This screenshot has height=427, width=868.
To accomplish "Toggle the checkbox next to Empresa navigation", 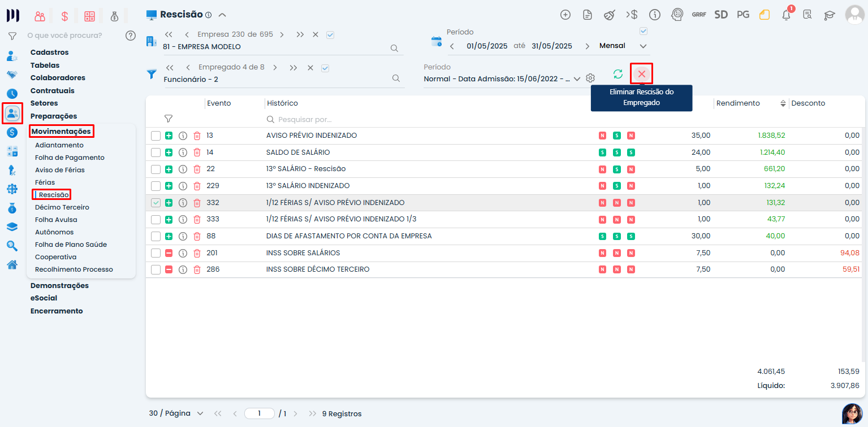I will pos(330,34).
